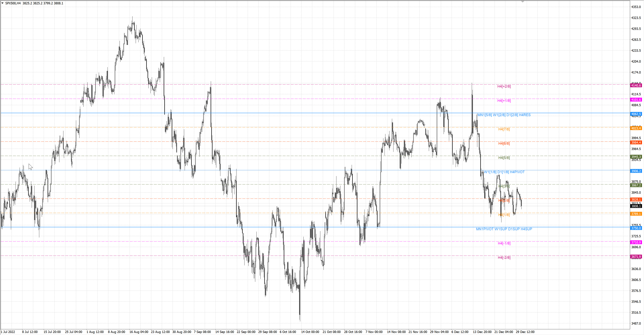This screenshot has height=335, width=644.
Task: Click the 4174.0 price scale value
Action: 636,72
